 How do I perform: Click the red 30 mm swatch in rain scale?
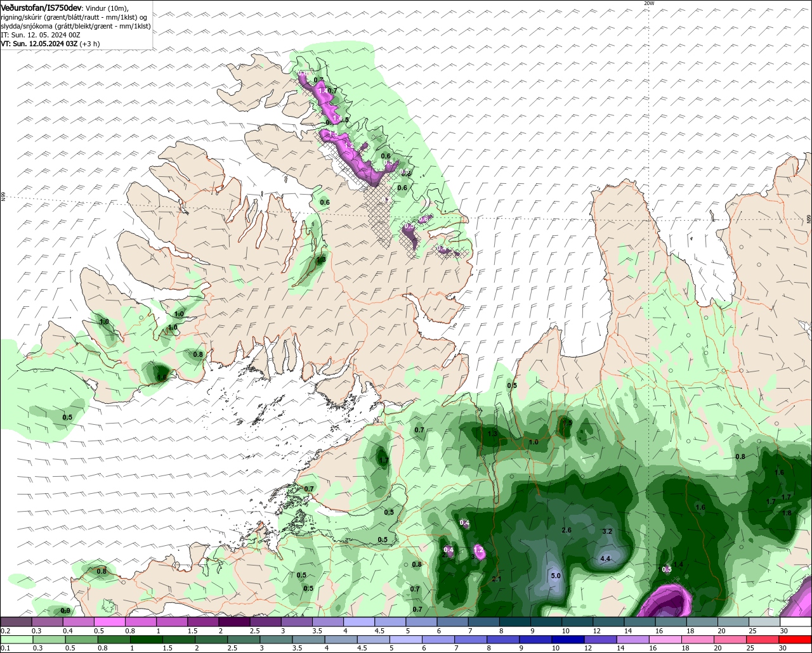click(x=795, y=640)
